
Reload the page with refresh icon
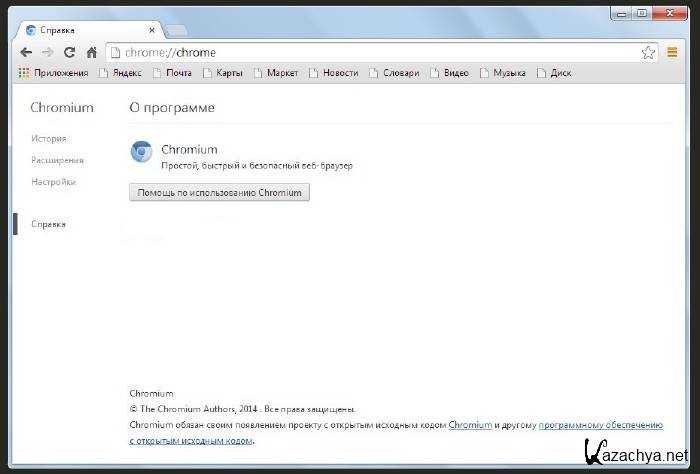tap(69, 52)
